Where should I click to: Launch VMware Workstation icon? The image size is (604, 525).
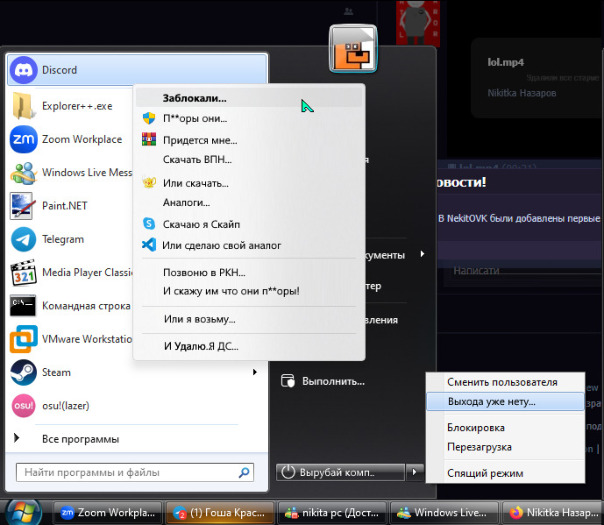pos(23,339)
